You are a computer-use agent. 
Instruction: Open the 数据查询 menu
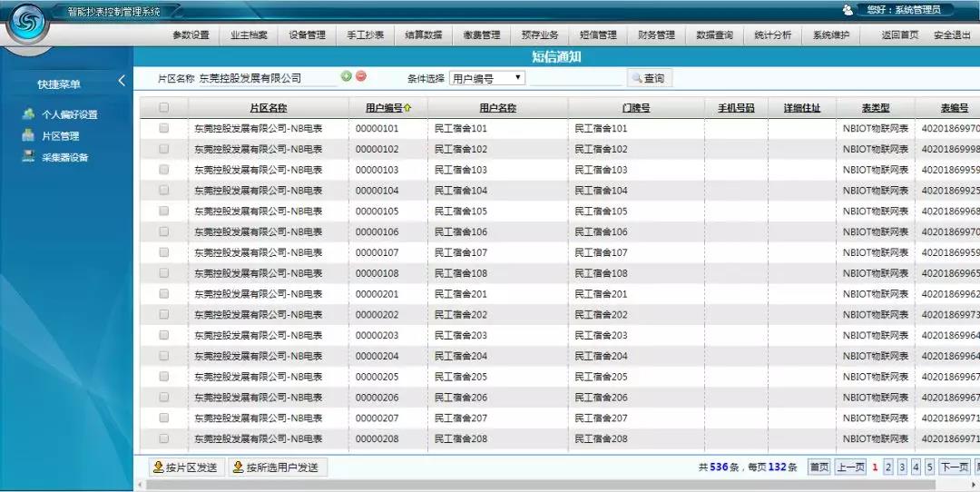point(714,35)
